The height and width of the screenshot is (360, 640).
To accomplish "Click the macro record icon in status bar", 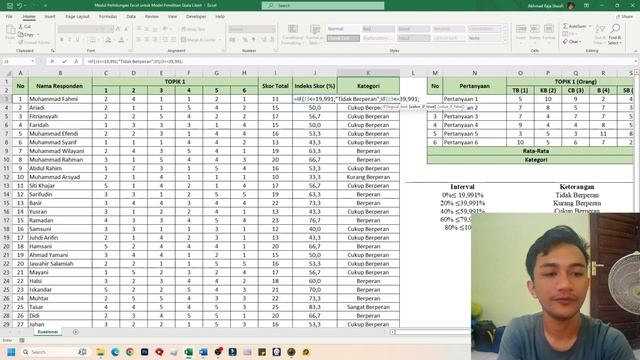I will pos(22,340).
